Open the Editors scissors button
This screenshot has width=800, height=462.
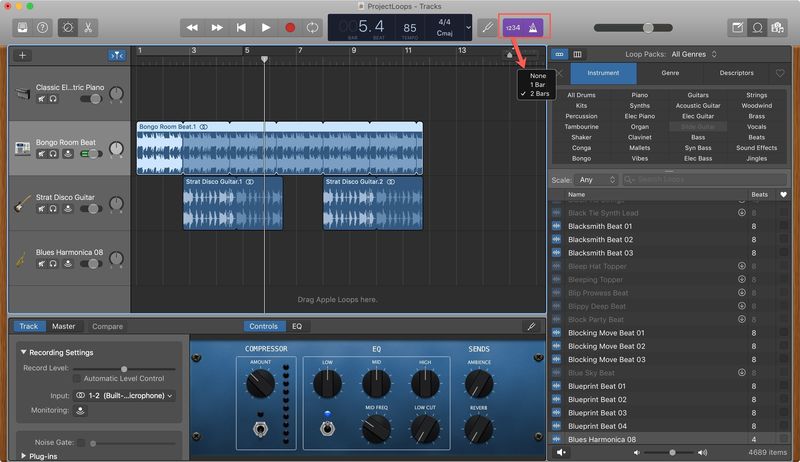tap(88, 28)
